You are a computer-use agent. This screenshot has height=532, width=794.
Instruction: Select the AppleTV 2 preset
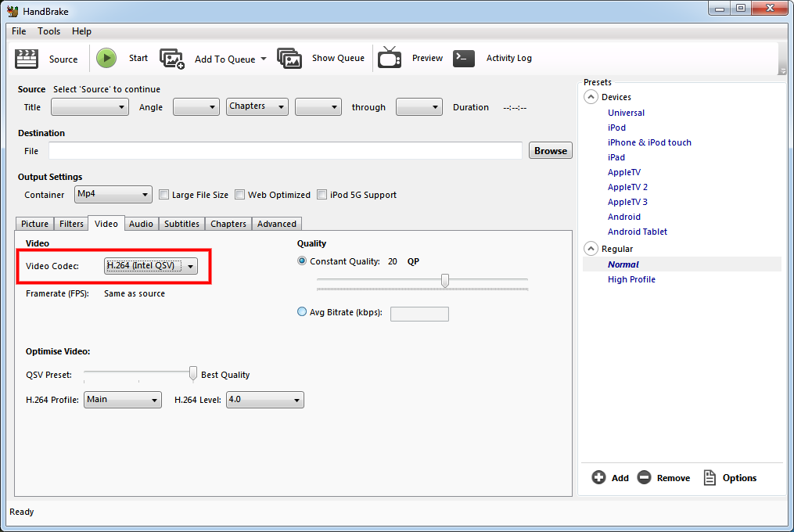[627, 187]
